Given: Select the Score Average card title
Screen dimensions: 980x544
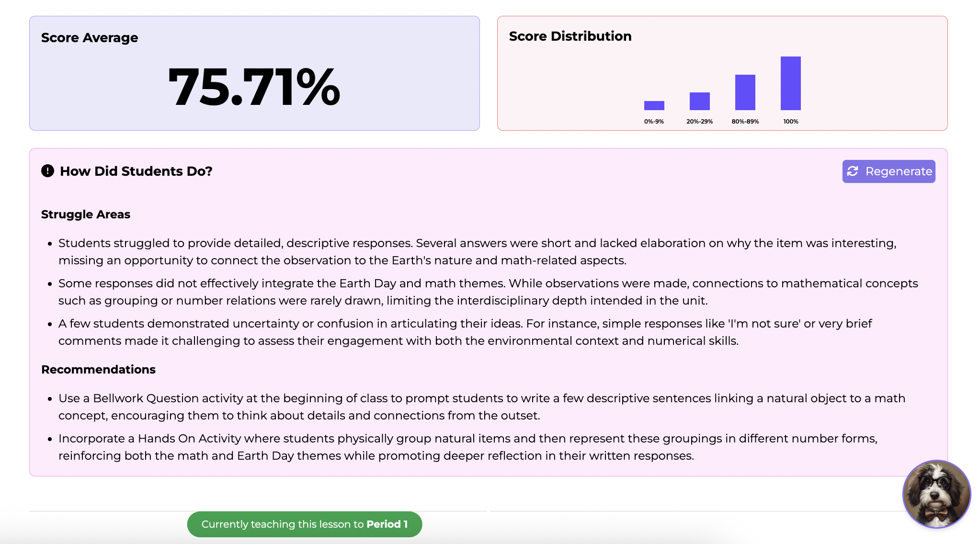Looking at the screenshot, I should (90, 38).
